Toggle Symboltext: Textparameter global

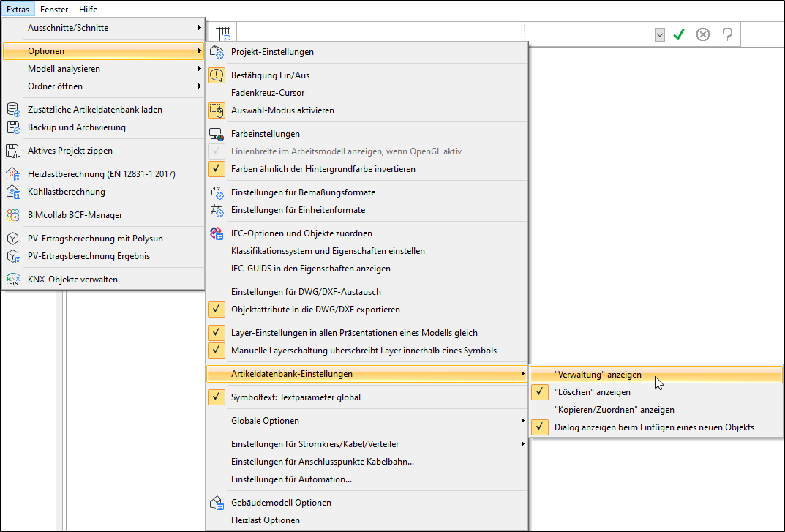pyautogui.click(x=367, y=397)
